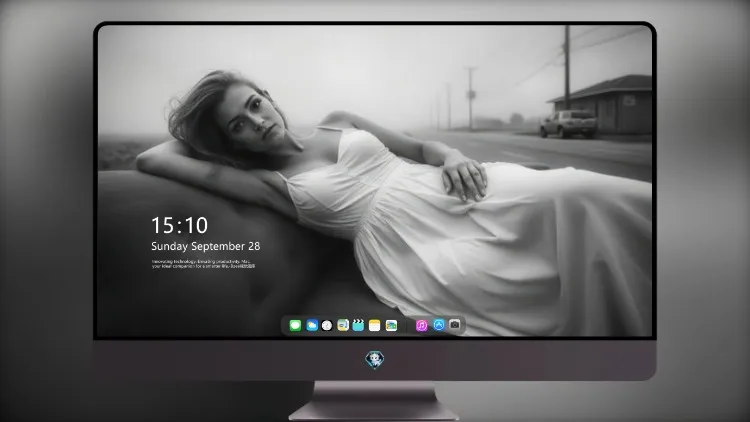Click the small tagline text under date
The width and height of the screenshot is (750, 422).
[203, 264]
